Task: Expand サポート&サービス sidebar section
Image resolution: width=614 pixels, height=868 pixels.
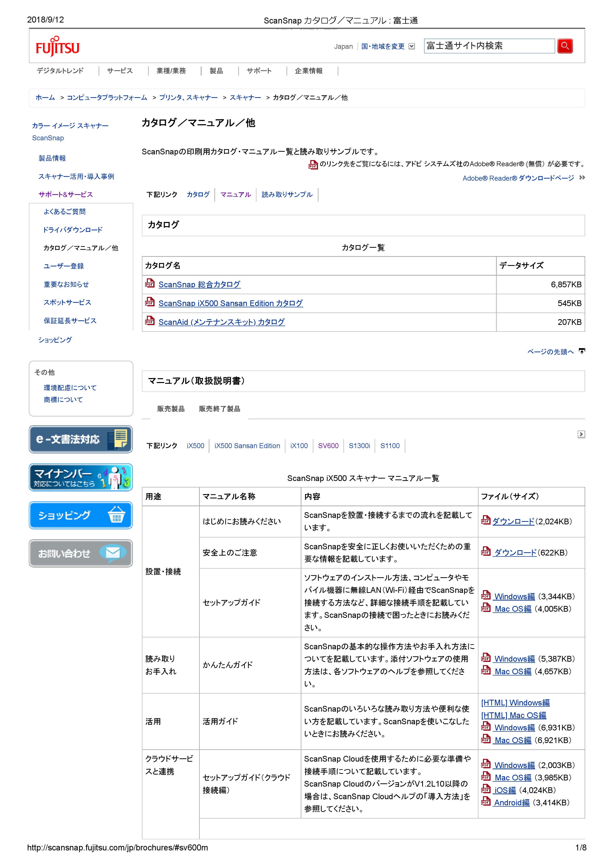Action: point(66,194)
